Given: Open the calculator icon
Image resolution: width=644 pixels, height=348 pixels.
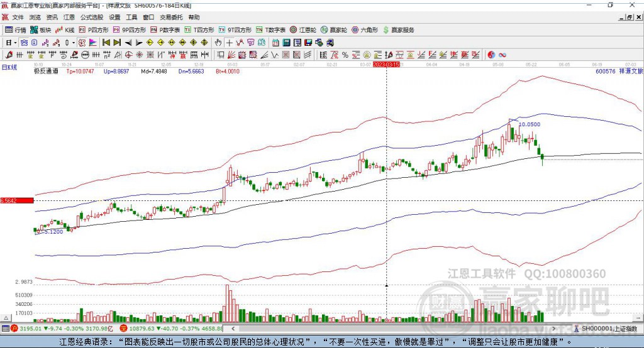Looking at the screenshot, I should pyautogui.click(x=286, y=43).
